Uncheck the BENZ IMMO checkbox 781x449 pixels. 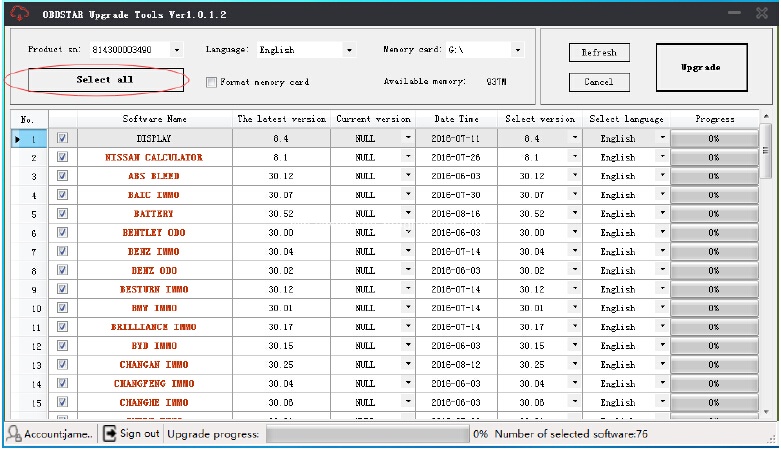pyautogui.click(x=62, y=251)
